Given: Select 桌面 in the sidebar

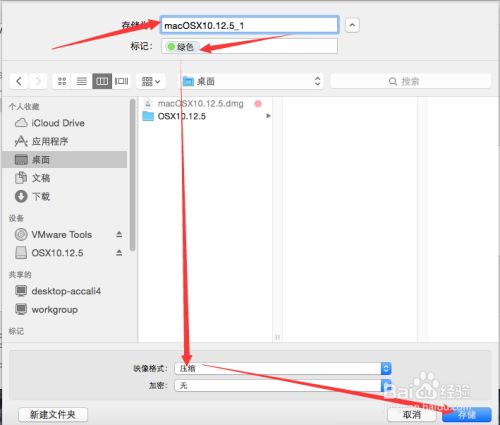Looking at the screenshot, I should click(65, 159).
